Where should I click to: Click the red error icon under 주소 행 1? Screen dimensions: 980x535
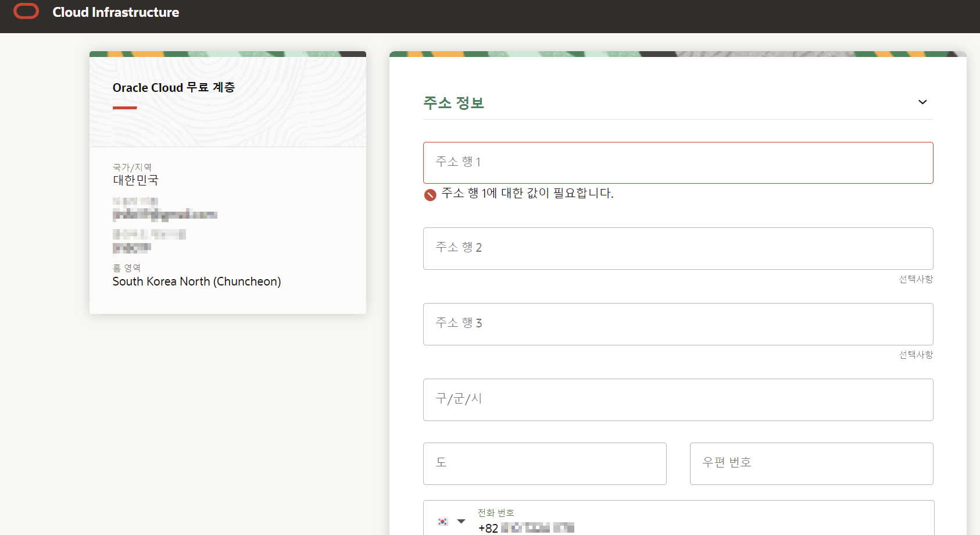[x=430, y=195]
